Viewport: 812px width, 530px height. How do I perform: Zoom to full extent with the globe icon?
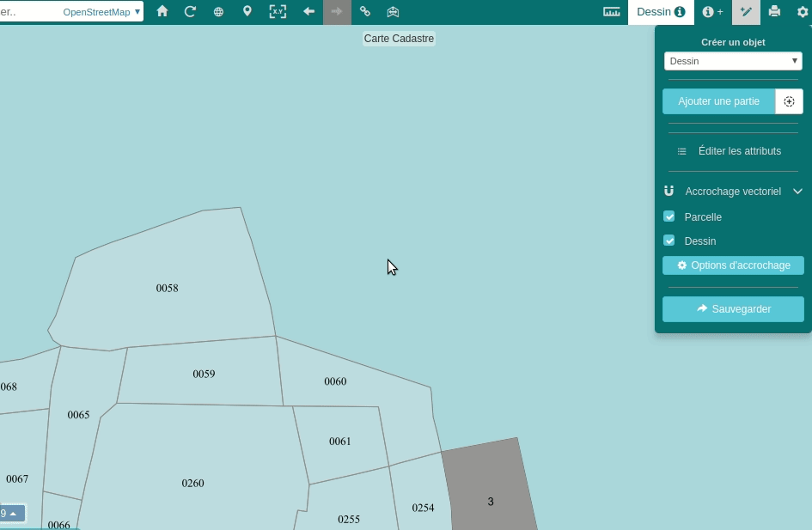[218, 11]
